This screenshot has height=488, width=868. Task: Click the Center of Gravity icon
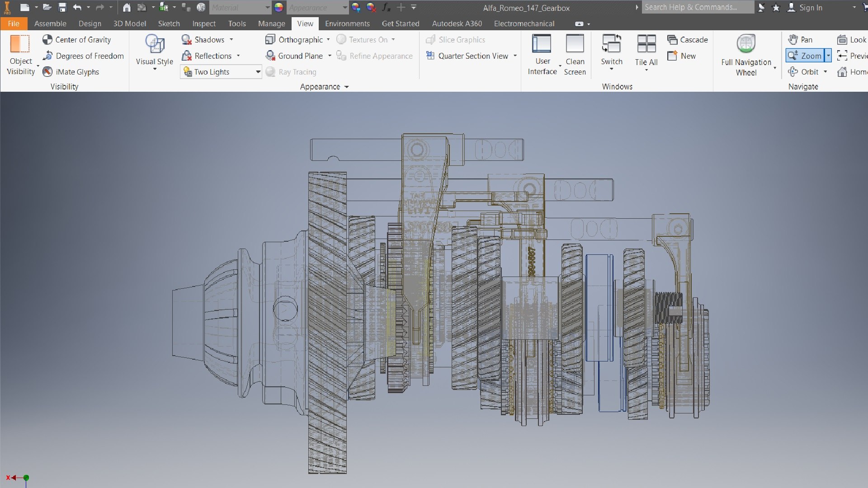[x=47, y=40]
